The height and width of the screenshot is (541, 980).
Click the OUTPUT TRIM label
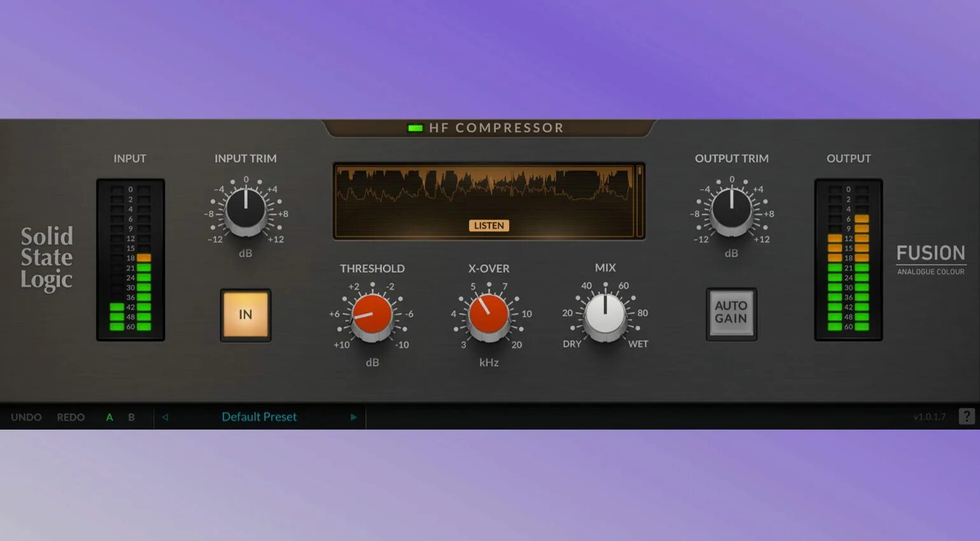point(732,158)
